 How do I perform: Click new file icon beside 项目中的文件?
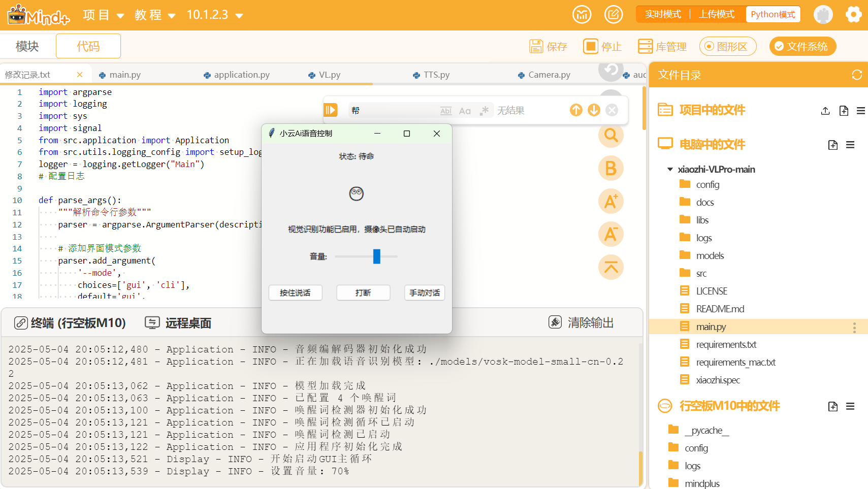coord(844,111)
